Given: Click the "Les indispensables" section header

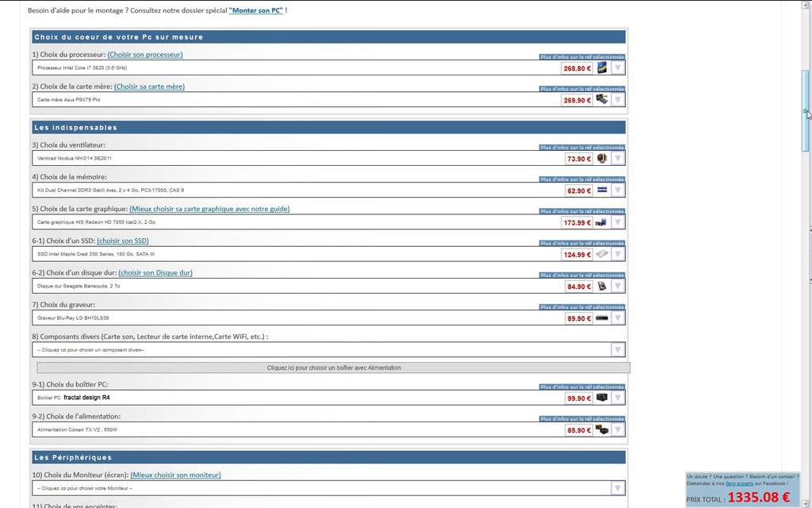Looking at the screenshot, I should [x=328, y=128].
